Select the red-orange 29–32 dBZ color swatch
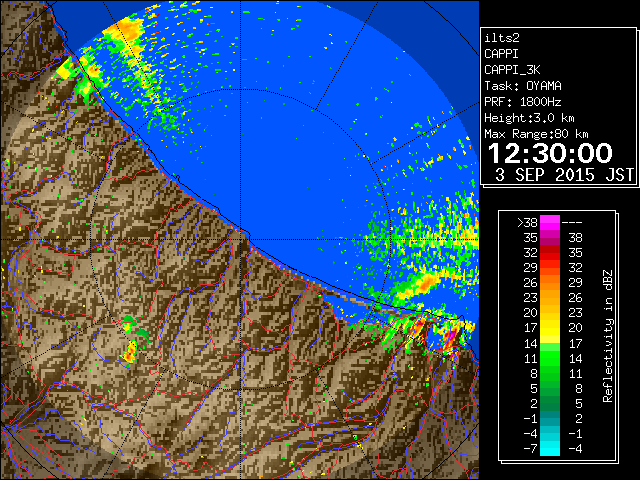 coord(550,268)
